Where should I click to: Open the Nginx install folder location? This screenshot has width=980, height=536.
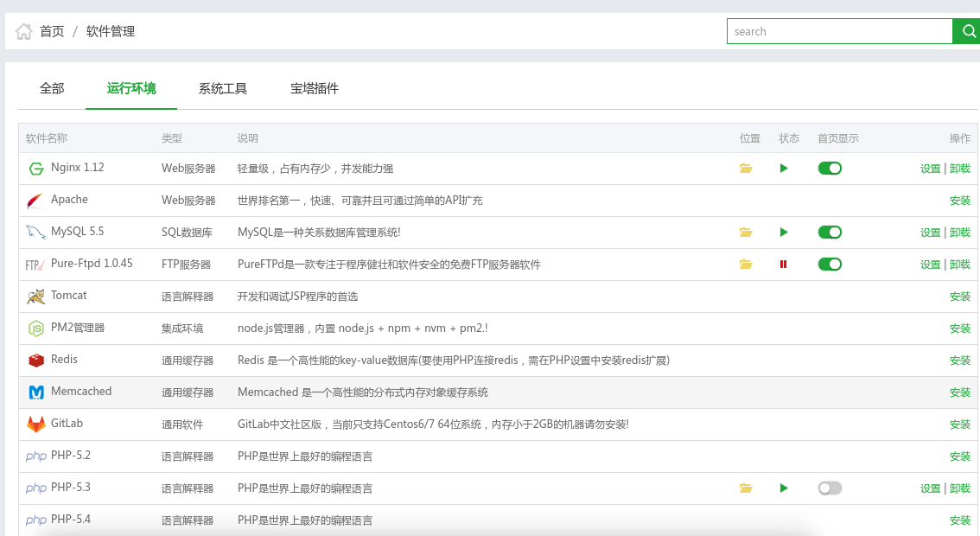[x=746, y=169]
